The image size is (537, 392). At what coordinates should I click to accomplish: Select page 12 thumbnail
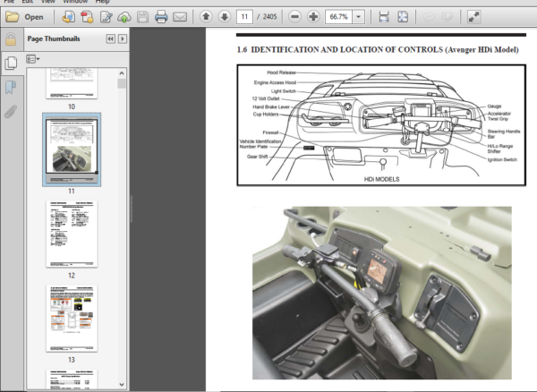(x=72, y=234)
